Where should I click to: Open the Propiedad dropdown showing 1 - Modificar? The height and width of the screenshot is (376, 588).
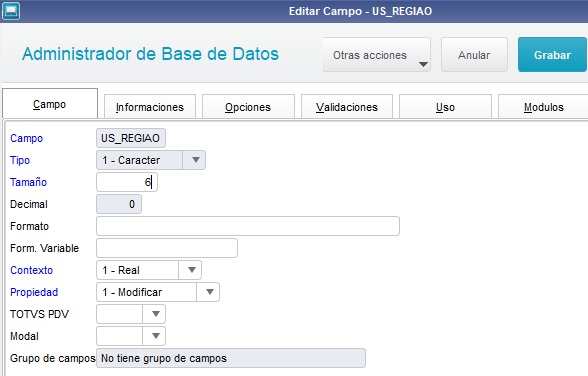click(x=158, y=292)
